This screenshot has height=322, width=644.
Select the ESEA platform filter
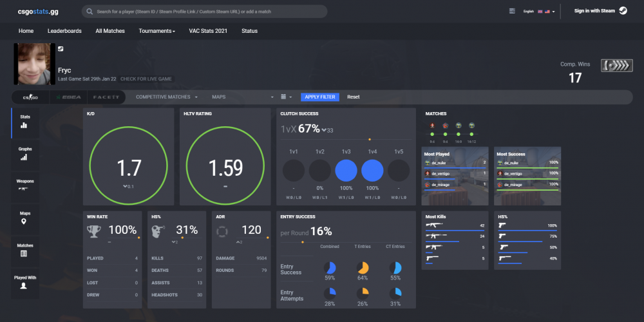coord(69,97)
